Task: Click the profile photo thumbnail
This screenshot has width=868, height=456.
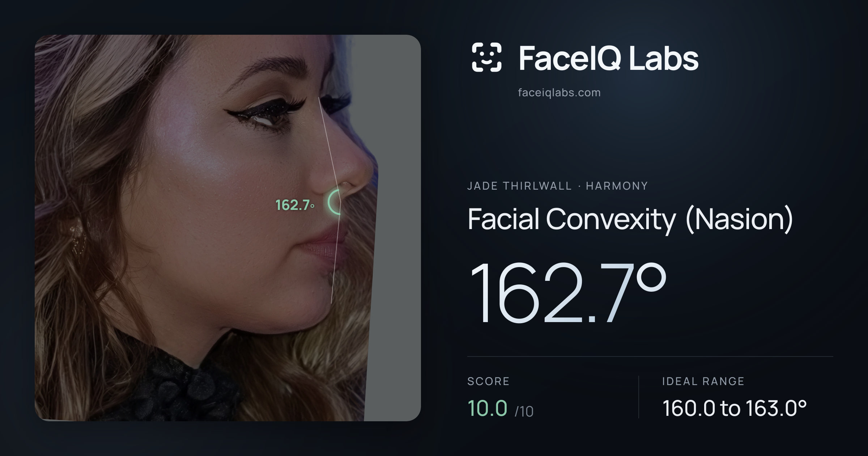Action: coord(228,228)
